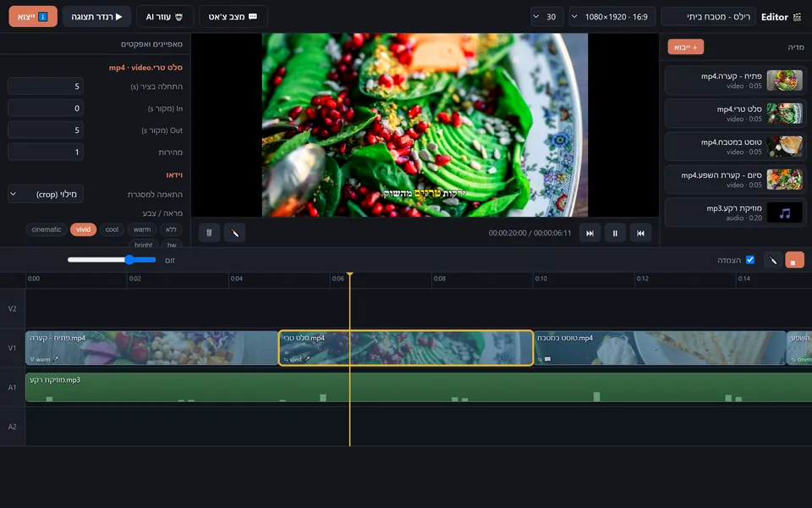The width and height of the screenshot is (812, 508).
Task: Click the skip-to-end playback icon
Action: coord(590,233)
